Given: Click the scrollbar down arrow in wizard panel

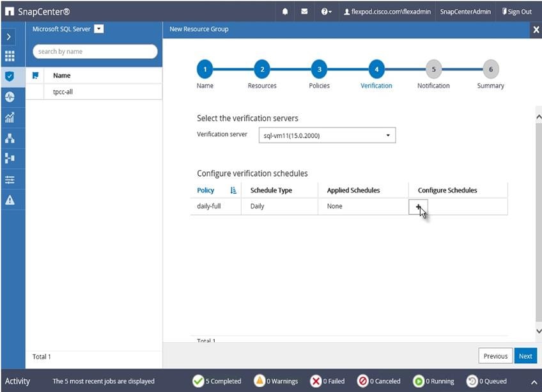Looking at the screenshot, I should click(539, 331).
